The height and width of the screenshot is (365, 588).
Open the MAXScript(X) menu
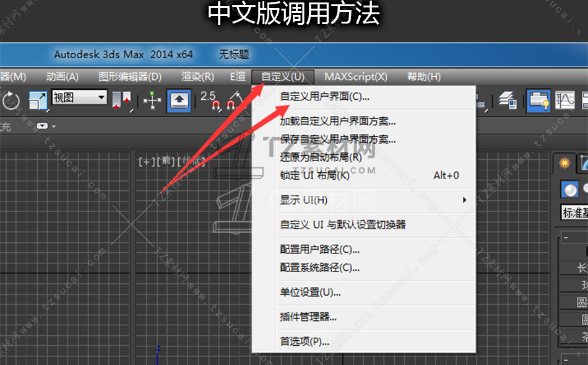(x=356, y=77)
